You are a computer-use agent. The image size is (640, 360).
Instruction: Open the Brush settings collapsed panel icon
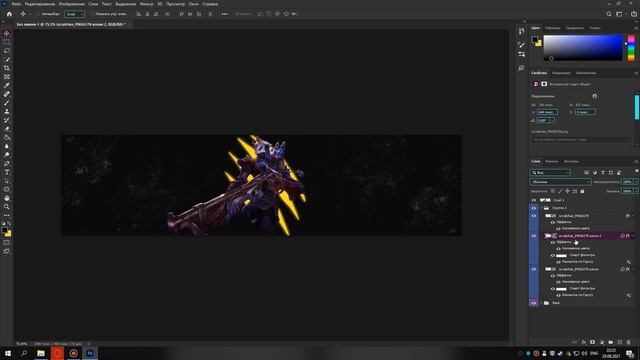(x=521, y=44)
